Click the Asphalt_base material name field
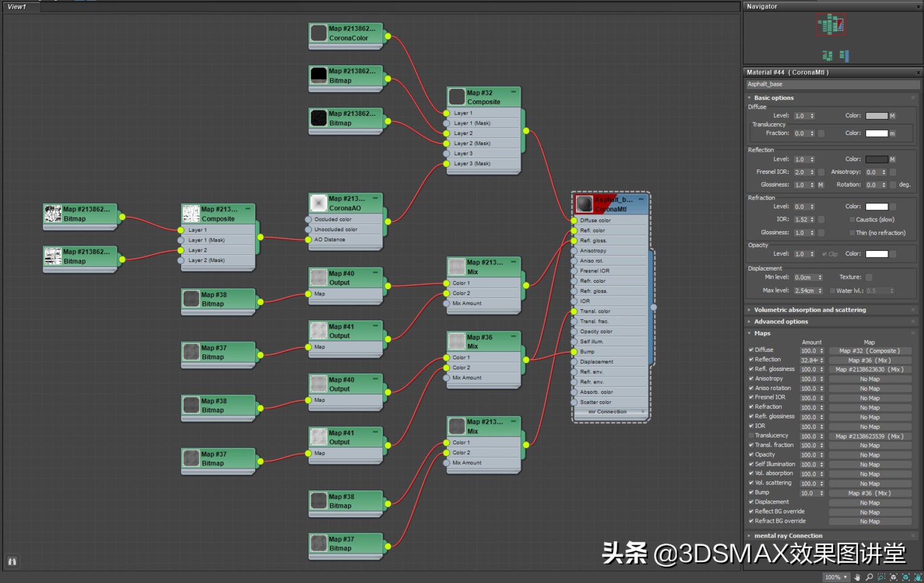924x583 pixels. point(832,84)
